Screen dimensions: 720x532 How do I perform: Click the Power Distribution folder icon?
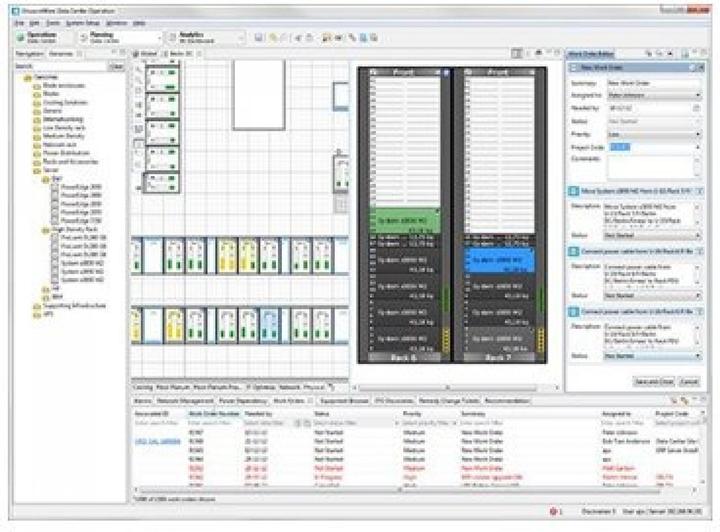point(37,153)
